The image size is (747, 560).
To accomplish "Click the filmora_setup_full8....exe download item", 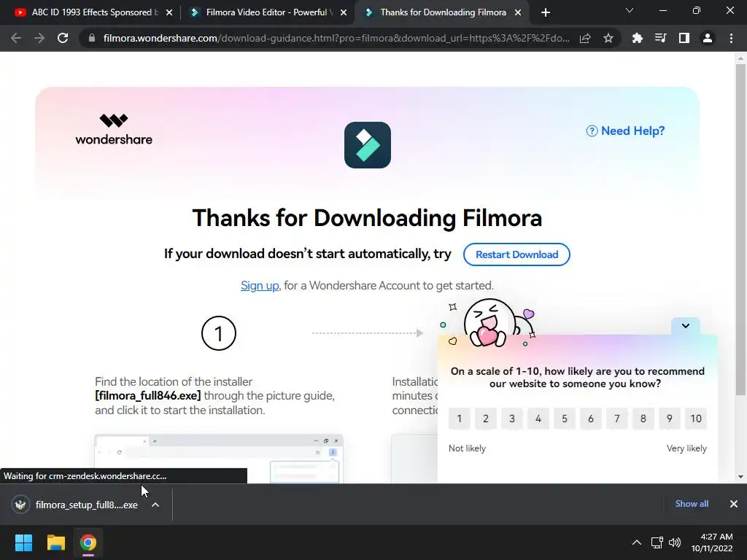I will coord(86,505).
